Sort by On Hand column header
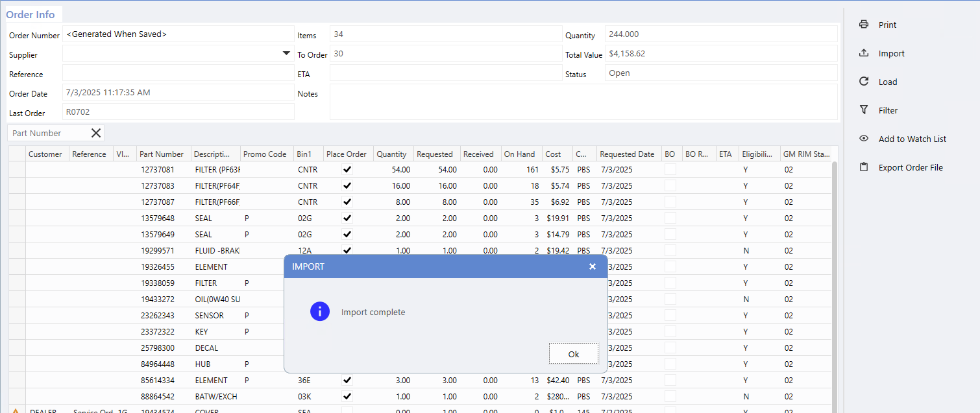The image size is (980, 413). tap(519, 154)
